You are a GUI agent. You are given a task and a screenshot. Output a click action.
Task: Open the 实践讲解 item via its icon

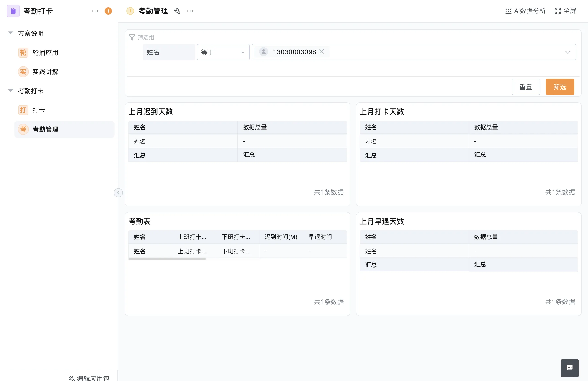tap(23, 72)
